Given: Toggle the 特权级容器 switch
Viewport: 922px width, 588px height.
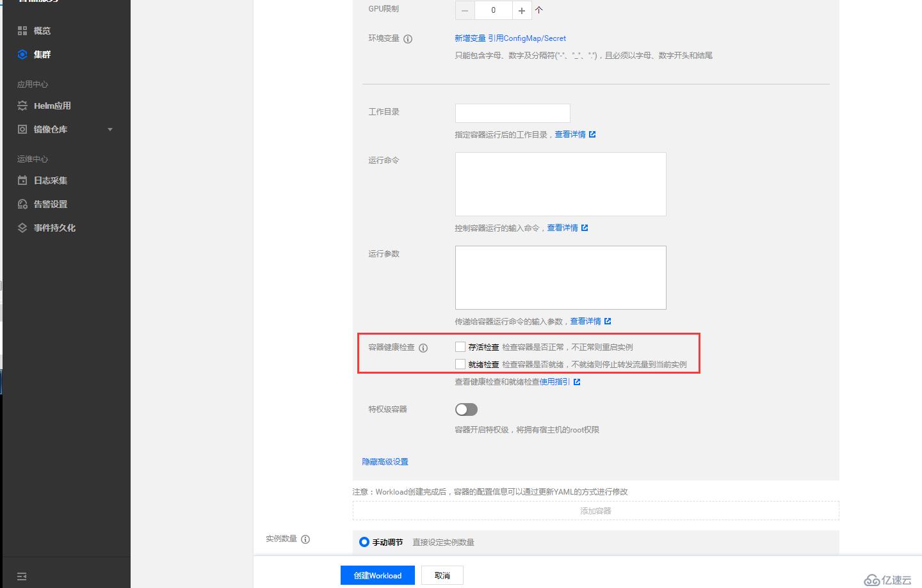Looking at the screenshot, I should pos(466,409).
